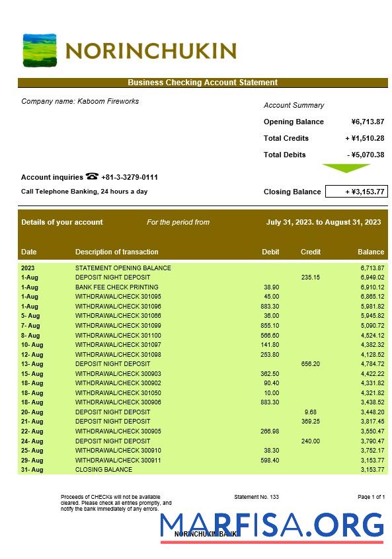This screenshot has height=559, width=392.
Task: Click the green downward arrow above Closing Balance
Action: 346,168
